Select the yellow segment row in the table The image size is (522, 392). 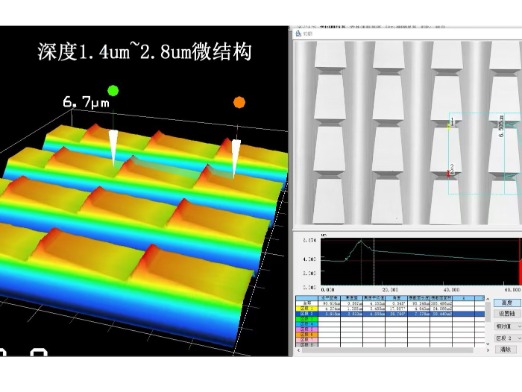click(390, 308)
